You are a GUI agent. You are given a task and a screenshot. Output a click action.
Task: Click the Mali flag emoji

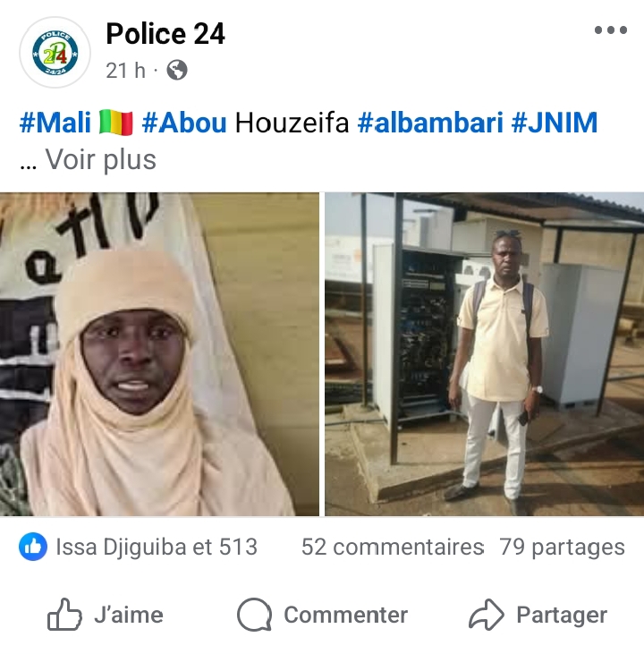[116, 123]
